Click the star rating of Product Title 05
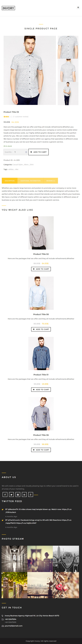This screenshot has width=82, height=644. click(x=8, y=117)
